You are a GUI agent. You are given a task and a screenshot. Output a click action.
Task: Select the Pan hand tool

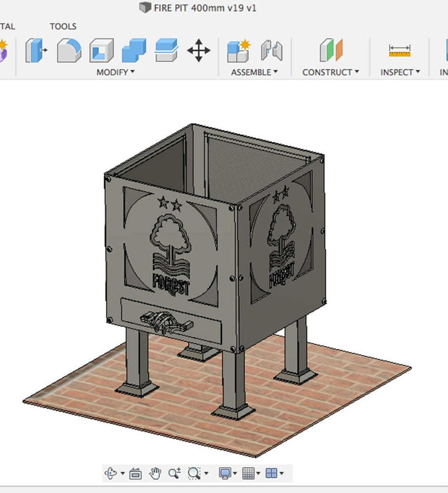click(155, 473)
